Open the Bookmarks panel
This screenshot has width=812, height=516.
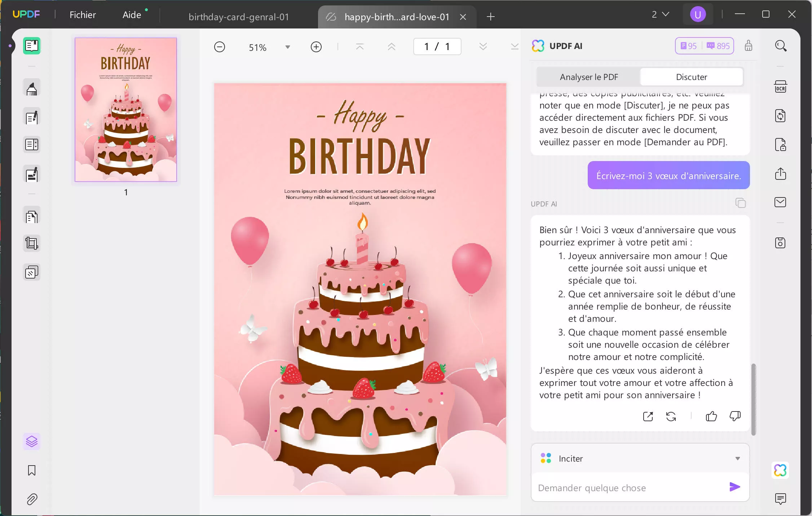(x=32, y=470)
